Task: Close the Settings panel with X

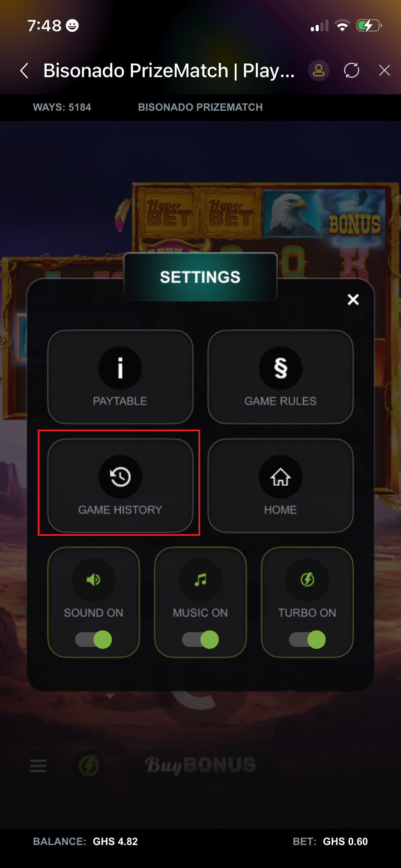Action: click(353, 299)
